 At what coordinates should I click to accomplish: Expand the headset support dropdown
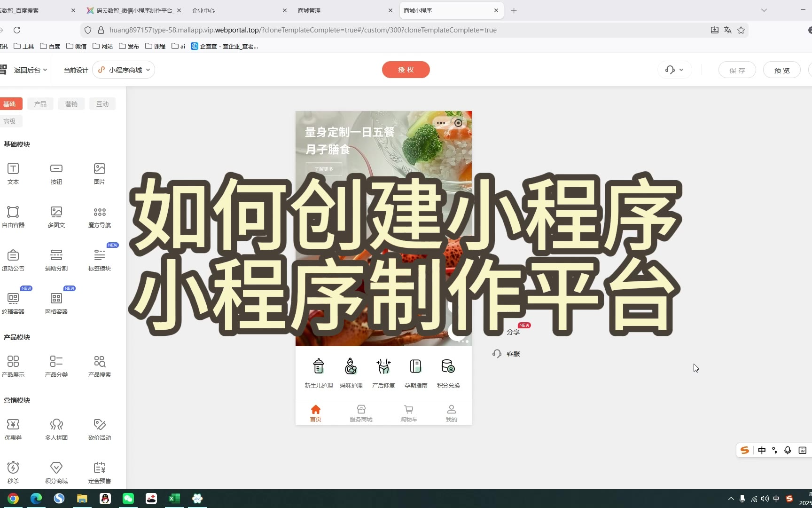(674, 70)
